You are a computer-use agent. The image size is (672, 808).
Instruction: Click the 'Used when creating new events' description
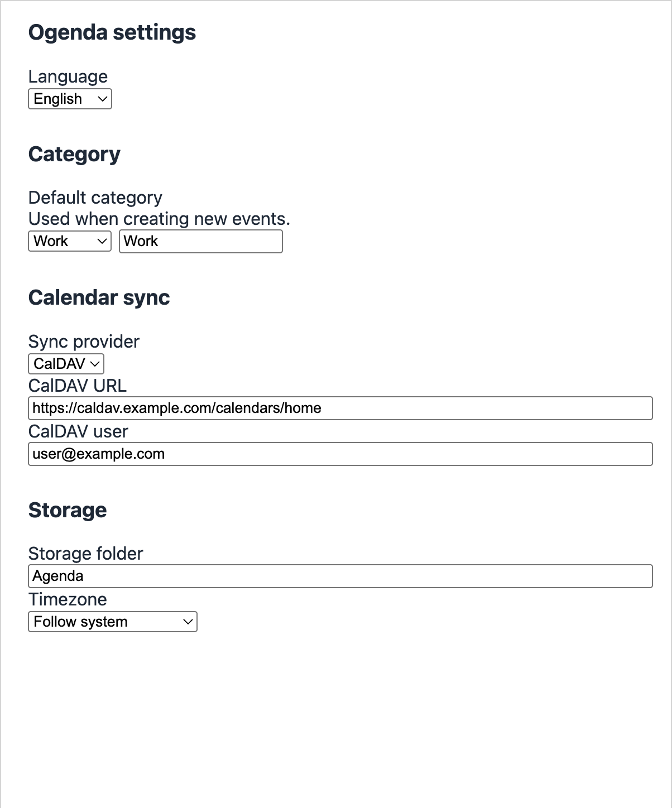click(x=160, y=219)
